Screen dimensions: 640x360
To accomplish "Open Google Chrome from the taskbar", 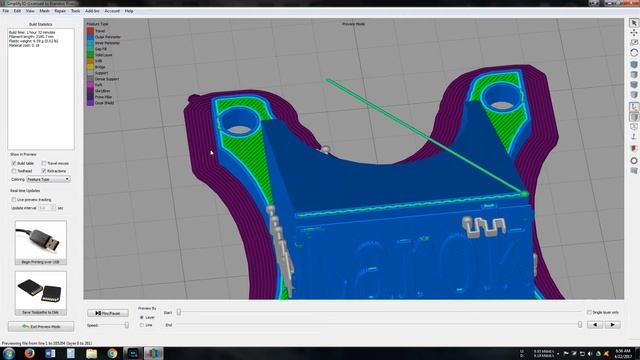I will coord(112,353).
